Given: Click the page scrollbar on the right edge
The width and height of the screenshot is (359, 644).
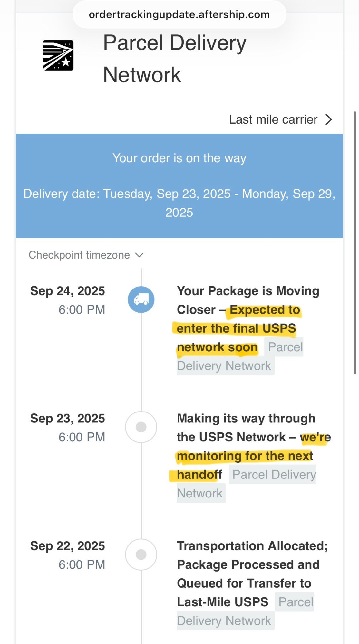Looking at the screenshot, I should point(355,241).
